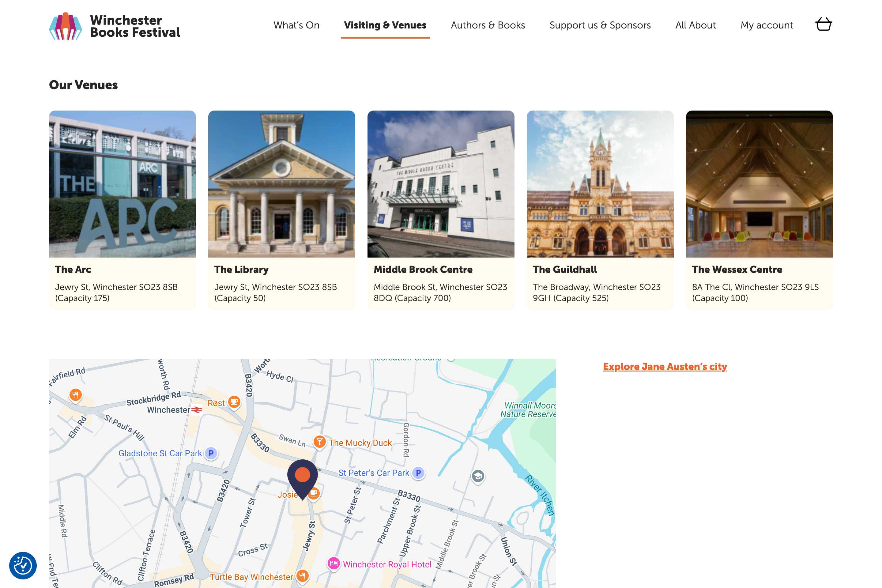
Task: Select the school marker near River Itchen
Action: [478, 477]
